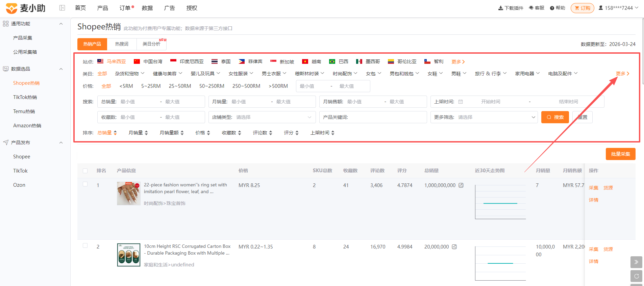This screenshot has width=644, height=286.
Task: Select the Vietnam flag icon
Action: click(305, 61)
